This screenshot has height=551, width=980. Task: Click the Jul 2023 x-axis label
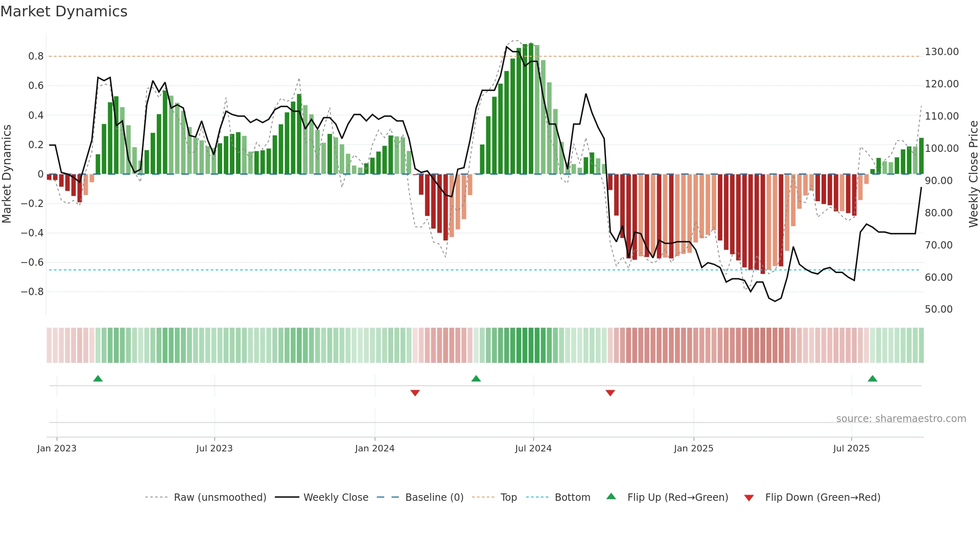tap(214, 448)
